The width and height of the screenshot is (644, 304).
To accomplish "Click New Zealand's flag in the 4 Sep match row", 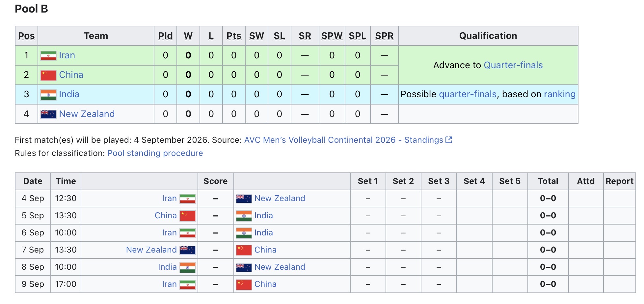I will tap(244, 198).
